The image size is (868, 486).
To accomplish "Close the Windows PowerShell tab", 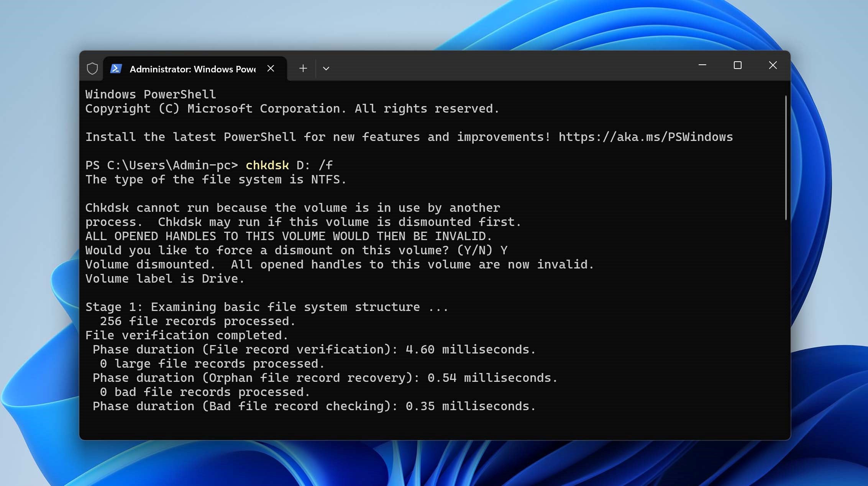I will [x=271, y=69].
